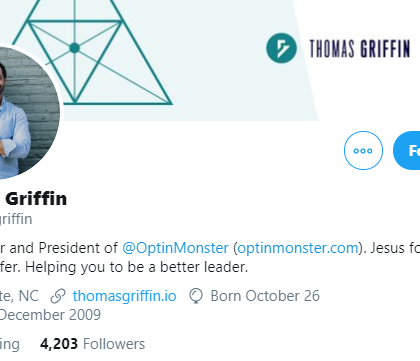420x361 pixels.
Task: Click the bold Griffin display name
Action: [36, 199]
